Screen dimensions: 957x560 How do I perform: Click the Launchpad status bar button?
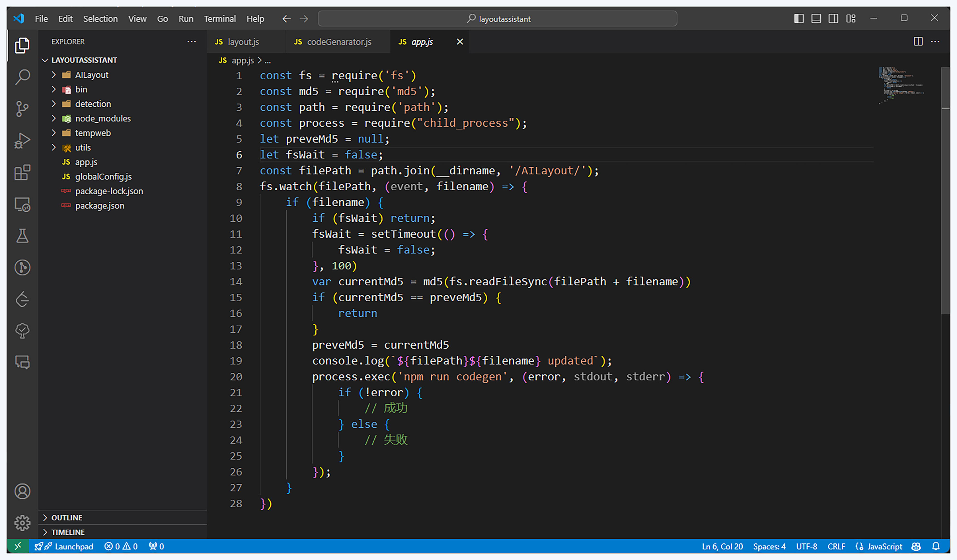click(x=73, y=546)
